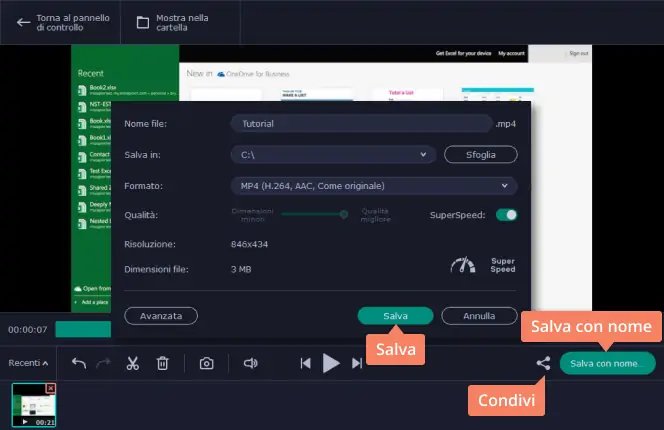Open the Avanzata settings

tap(161, 316)
